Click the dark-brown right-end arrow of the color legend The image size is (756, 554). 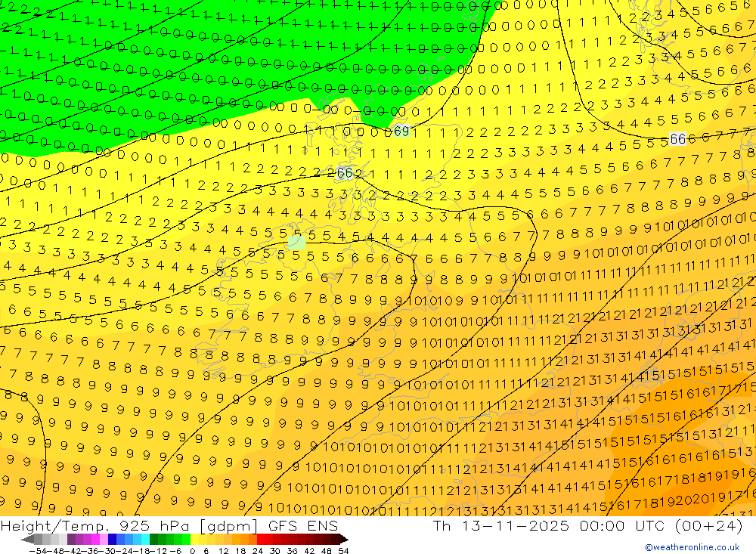344,540
